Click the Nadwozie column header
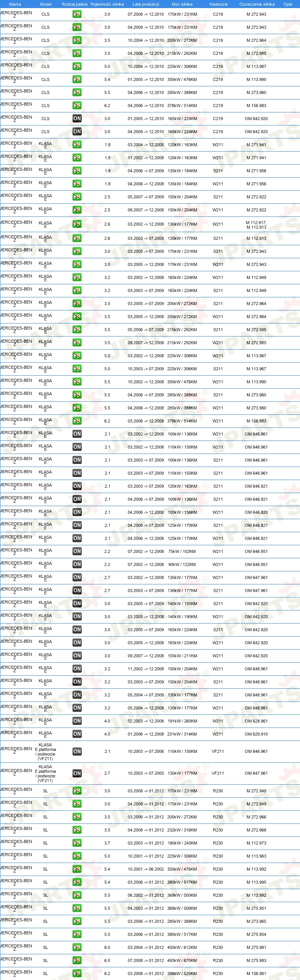 pyautogui.click(x=218, y=4)
